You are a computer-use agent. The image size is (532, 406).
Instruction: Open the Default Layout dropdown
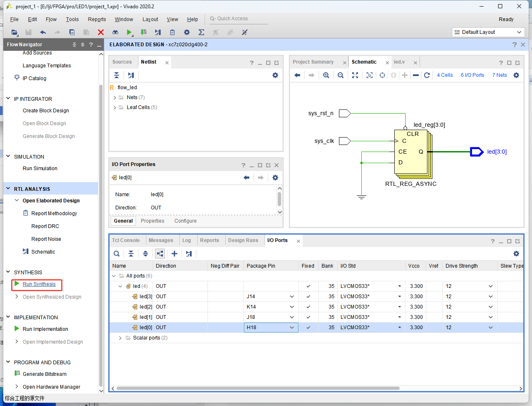(489, 32)
